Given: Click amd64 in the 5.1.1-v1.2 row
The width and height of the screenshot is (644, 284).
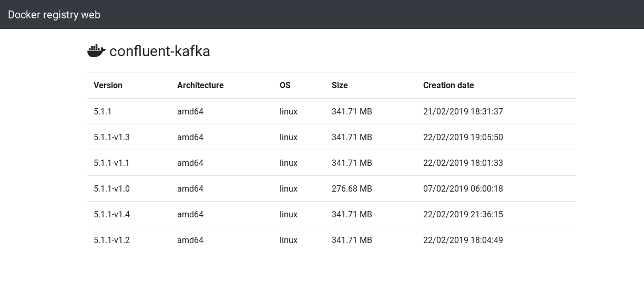Looking at the screenshot, I should coord(190,240).
